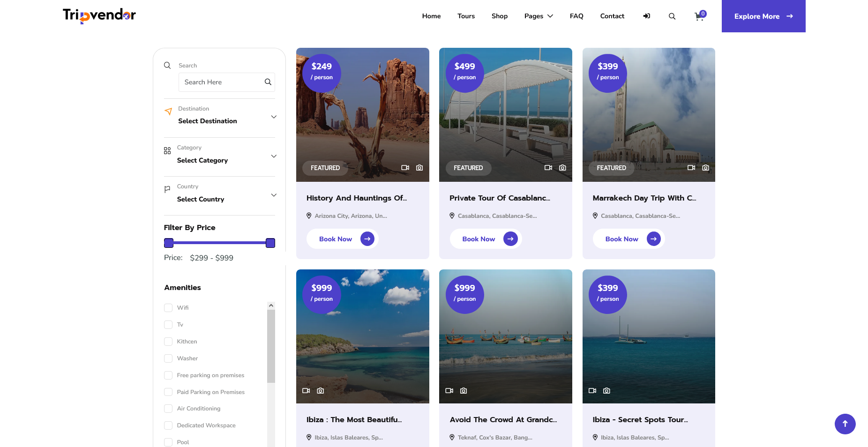The image size is (868, 447).
Task: Click the search submit magnifier in Search Here box
Action: (268, 82)
